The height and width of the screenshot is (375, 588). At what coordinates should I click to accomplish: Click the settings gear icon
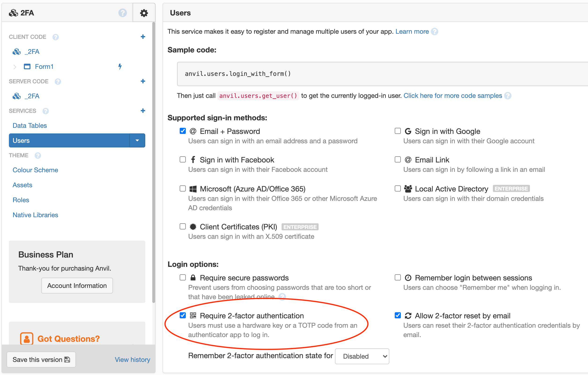(x=144, y=12)
